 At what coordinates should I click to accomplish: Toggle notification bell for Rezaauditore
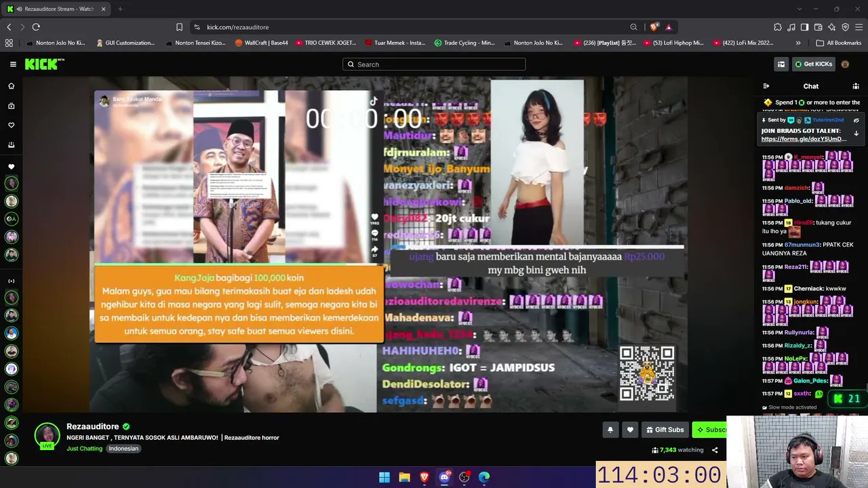point(610,430)
